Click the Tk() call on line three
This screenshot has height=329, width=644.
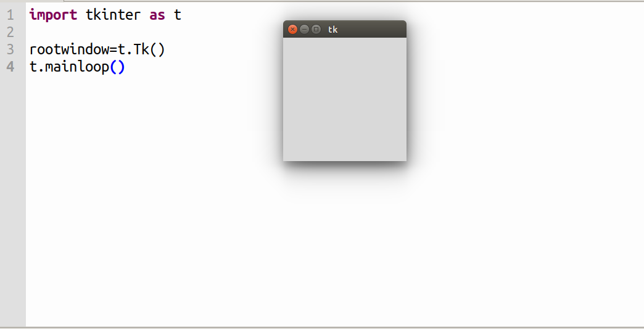149,50
